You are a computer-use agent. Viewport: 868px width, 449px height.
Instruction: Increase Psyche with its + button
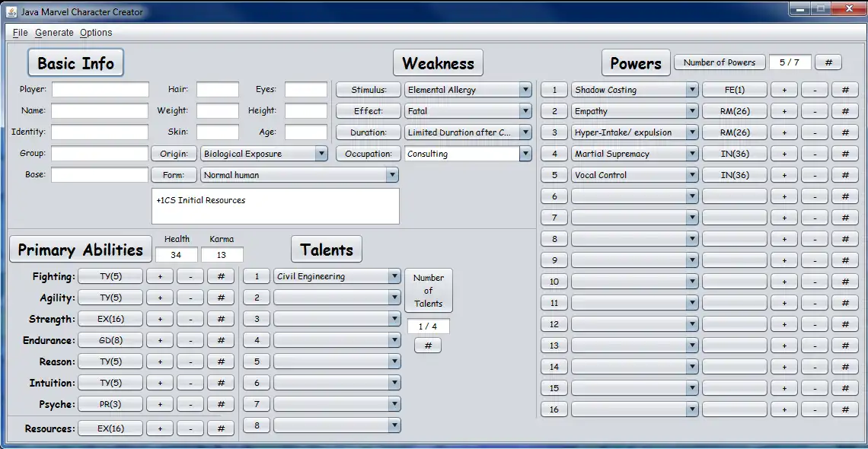(x=161, y=404)
